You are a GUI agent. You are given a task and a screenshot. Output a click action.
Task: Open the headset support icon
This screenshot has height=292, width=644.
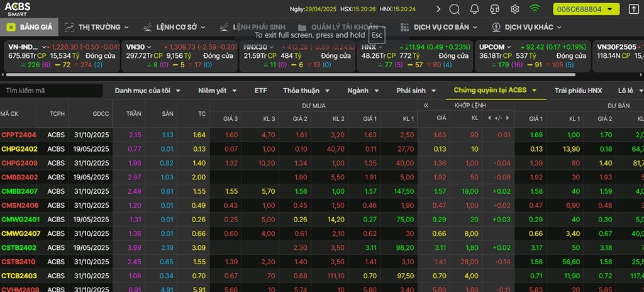[x=494, y=9]
